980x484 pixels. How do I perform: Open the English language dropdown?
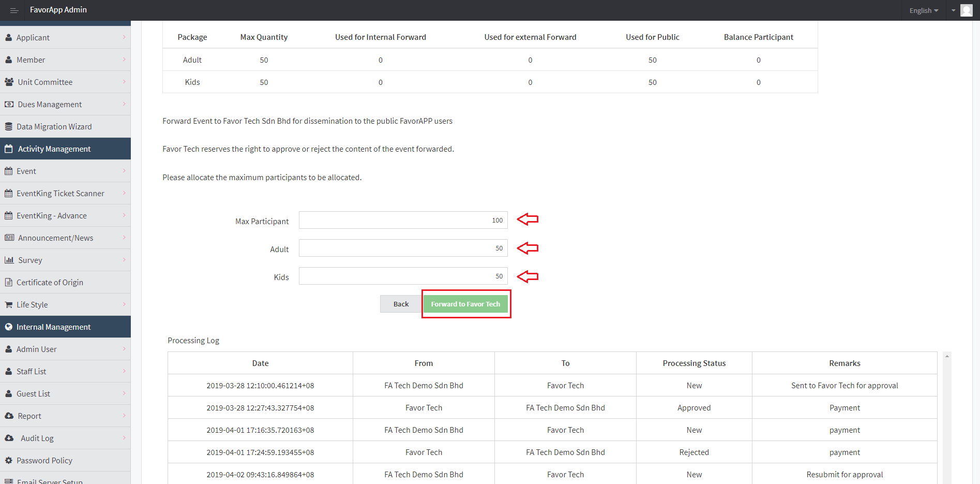coord(924,10)
